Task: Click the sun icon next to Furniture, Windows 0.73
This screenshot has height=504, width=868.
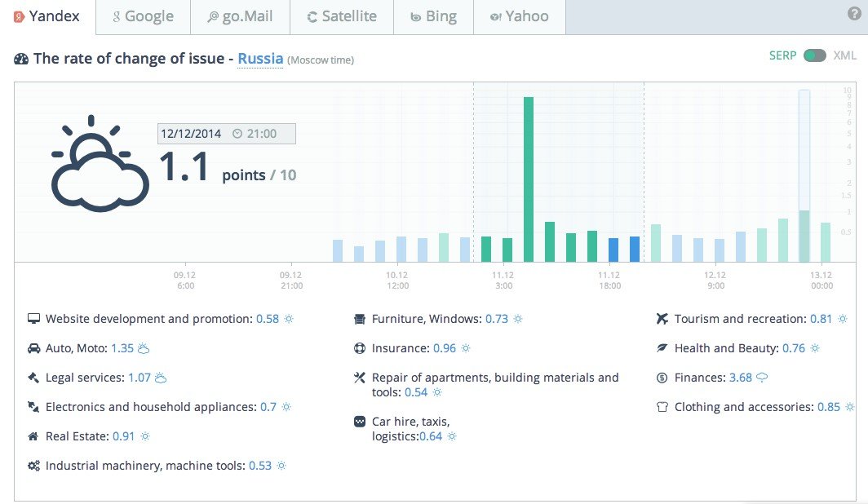Action: click(518, 319)
